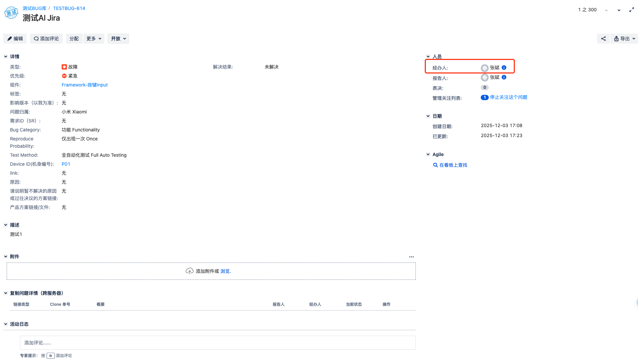Collapse the Agile section
Viewport: 638px width, 364px height.
coord(428,154)
